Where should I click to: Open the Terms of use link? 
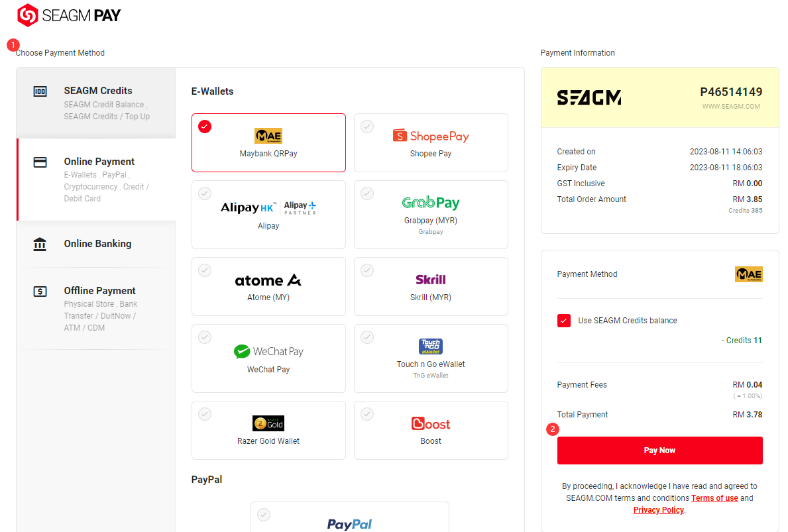[x=714, y=498]
